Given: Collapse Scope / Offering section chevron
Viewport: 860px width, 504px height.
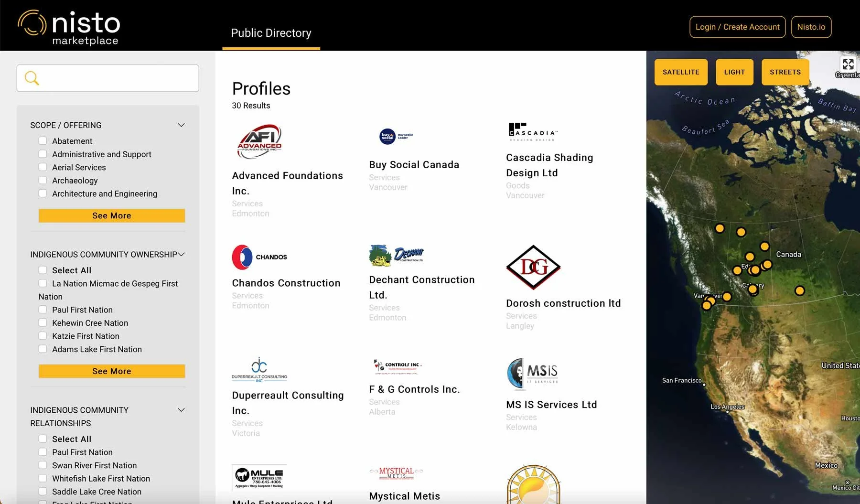Looking at the screenshot, I should pos(181,125).
